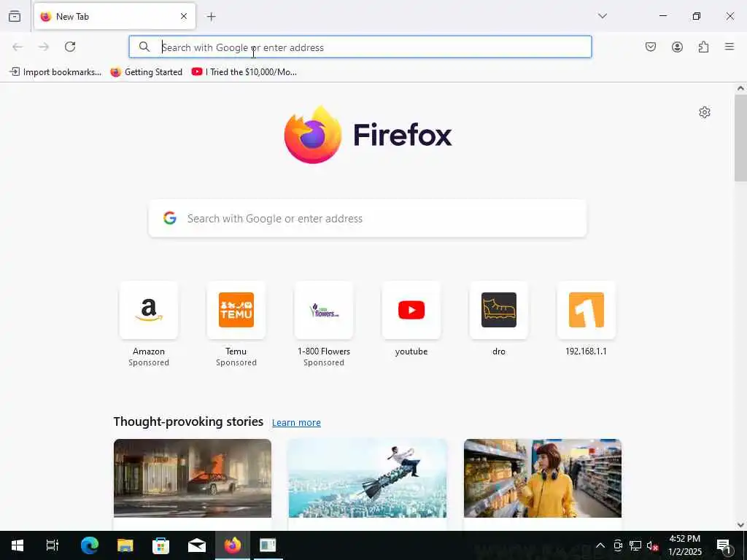Image resolution: width=747 pixels, height=560 pixels.
Task: Click the magnifier icon in address bar
Action: click(144, 47)
